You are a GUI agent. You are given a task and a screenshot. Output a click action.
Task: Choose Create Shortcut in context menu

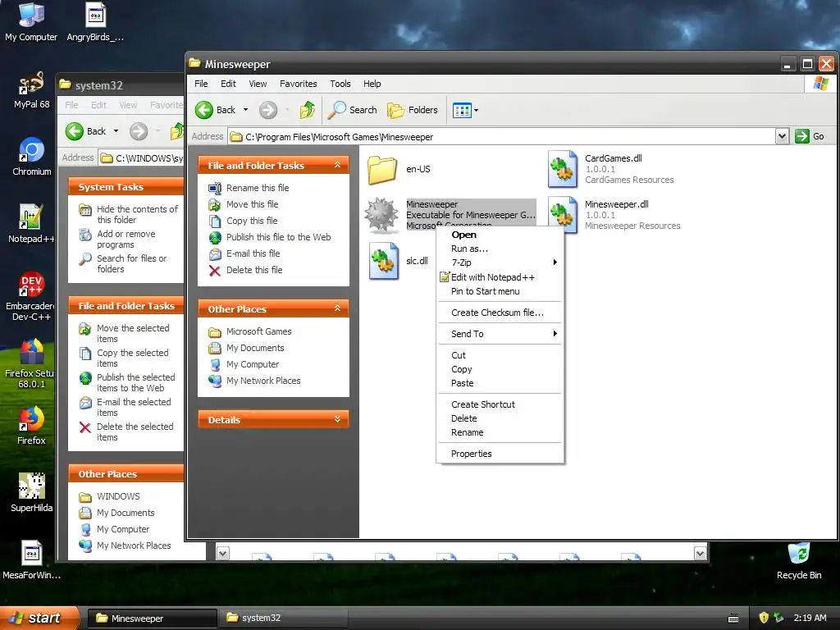coord(500,404)
